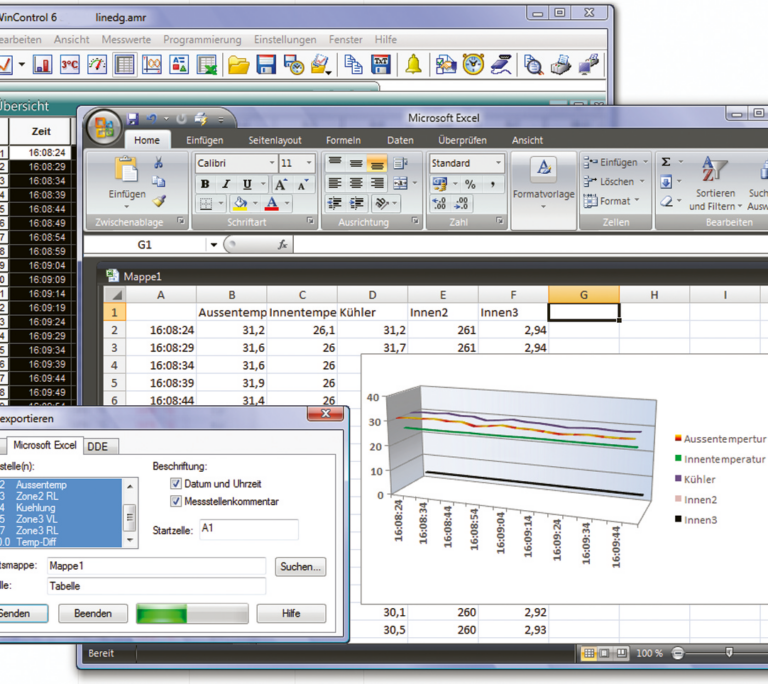Click the cut scissors icon in Excel ribbon
The image size is (768, 684).
(x=158, y=163)
